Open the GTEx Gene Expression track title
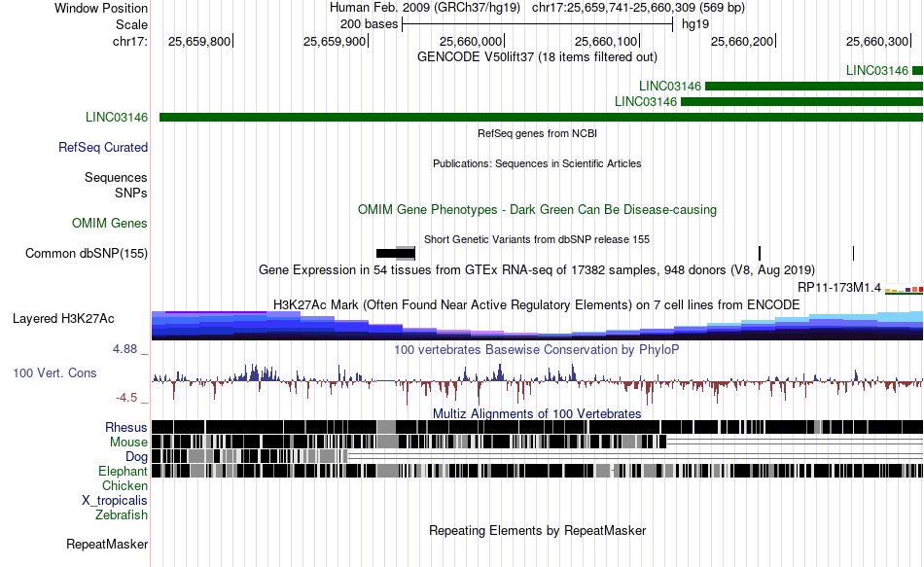The image size is (924, 567). 538,270
